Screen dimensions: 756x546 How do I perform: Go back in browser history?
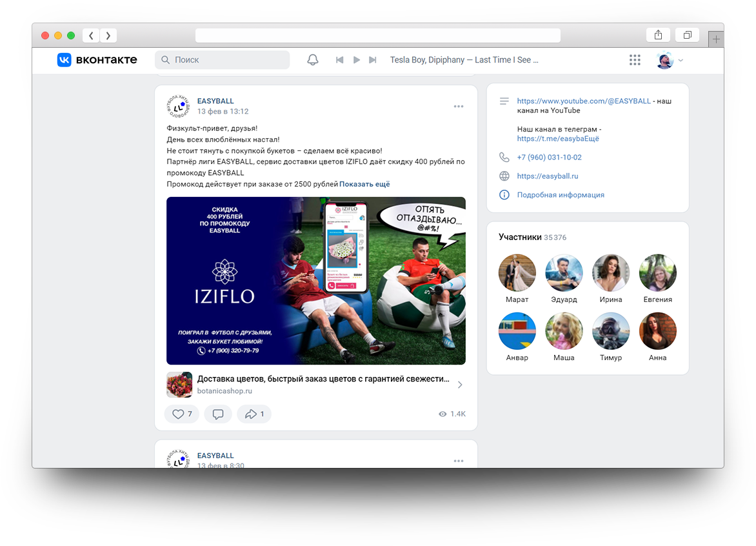[x=91, y=35]
